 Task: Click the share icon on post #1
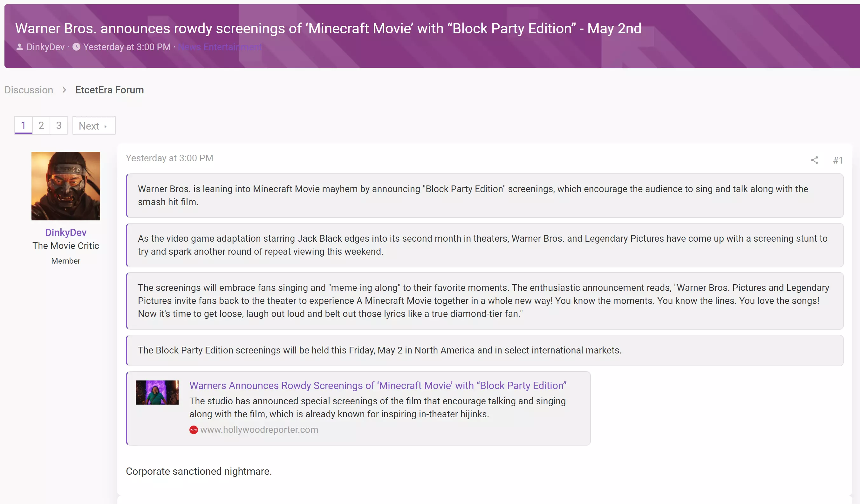tap(814, 160)
